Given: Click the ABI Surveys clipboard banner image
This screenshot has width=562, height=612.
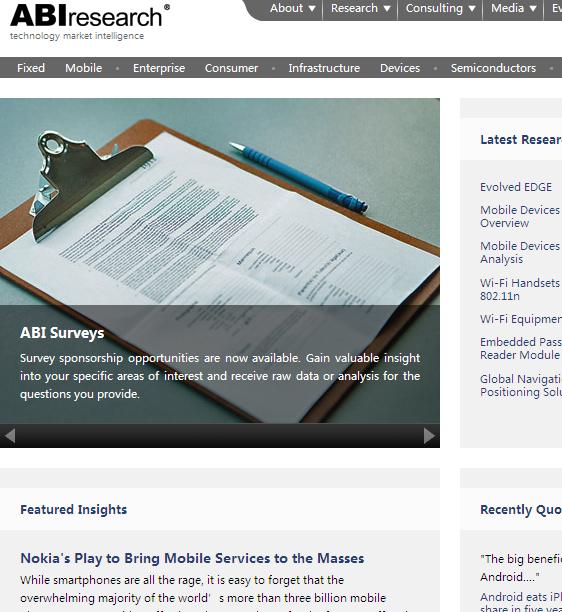Looking at the screenshot, I should 220,261.
